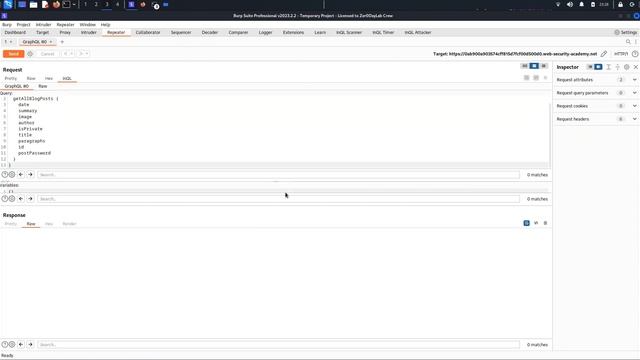Click the HTTP/1 protocol label
Image resolution: width=640 pixels, height=360 pixels.
(621, 54)
